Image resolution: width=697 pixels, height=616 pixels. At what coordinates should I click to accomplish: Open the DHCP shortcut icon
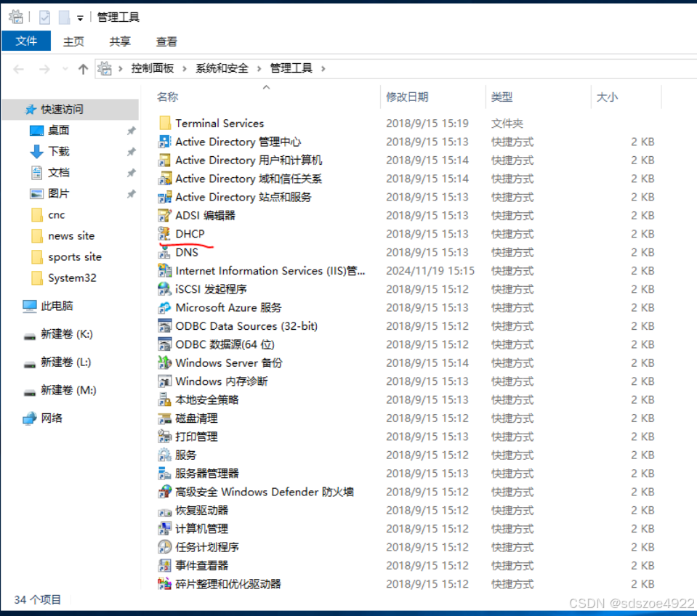click(x=164, y=234)
